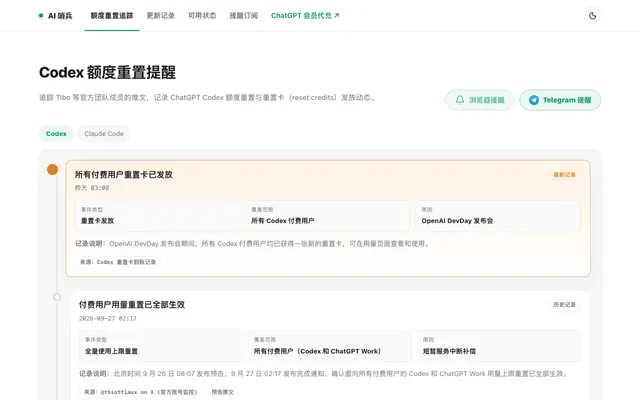Click the Codex 额度重置提醒 page heading
The height and width of the screenshot is (400, 640).
click(x=107, y=73)
